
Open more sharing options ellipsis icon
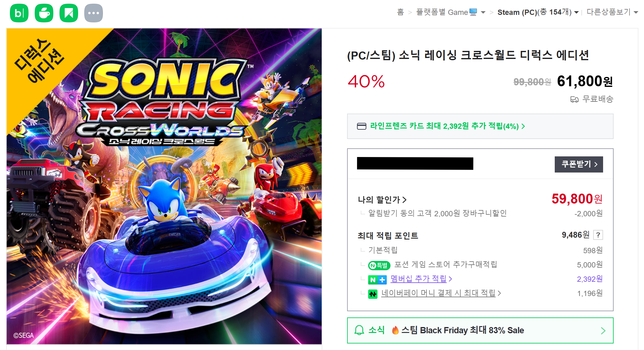[x=94, y=13]
